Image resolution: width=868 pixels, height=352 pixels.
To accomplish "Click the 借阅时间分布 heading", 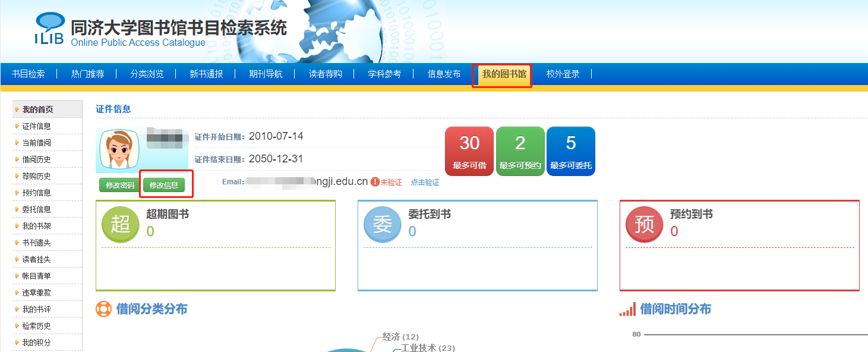I will pos(676,309).
